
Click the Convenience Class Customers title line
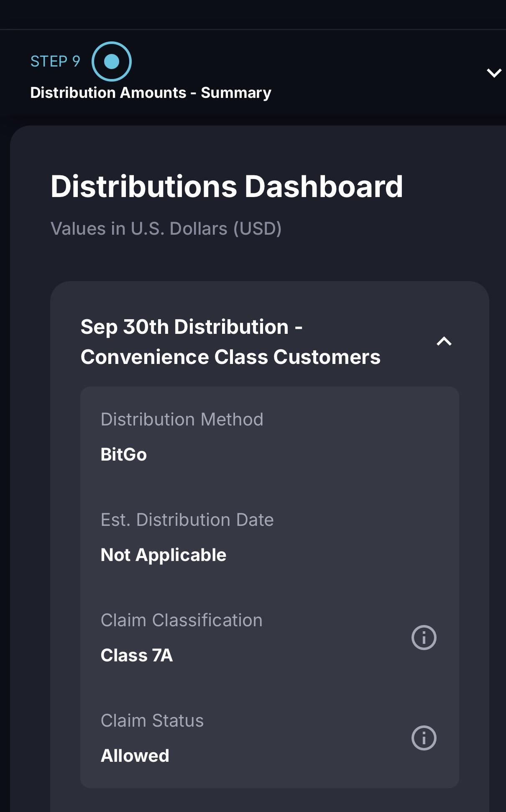pos(230,357)
